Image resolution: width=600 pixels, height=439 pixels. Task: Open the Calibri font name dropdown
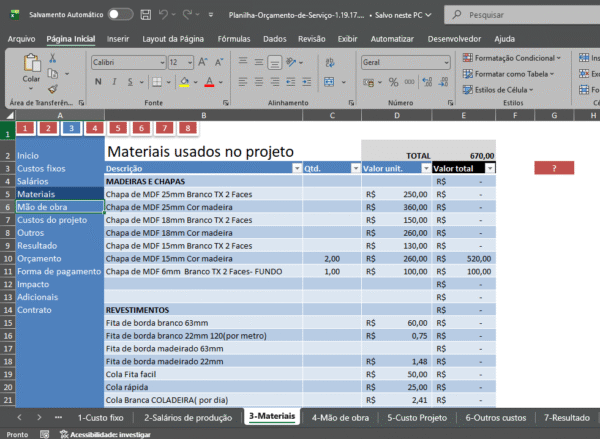pyautogui.click(x=162, y=62)
